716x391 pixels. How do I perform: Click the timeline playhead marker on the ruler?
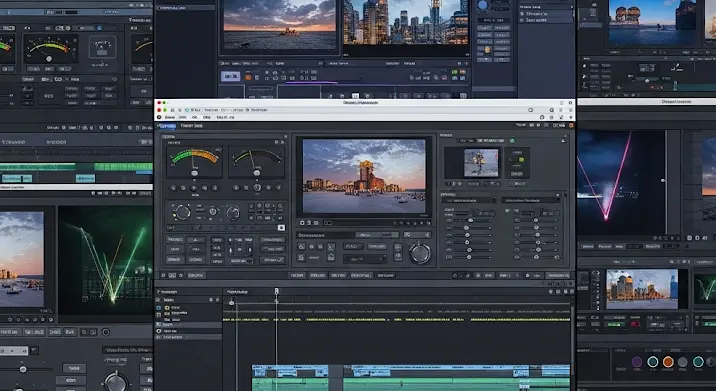[x=276, y=291]
